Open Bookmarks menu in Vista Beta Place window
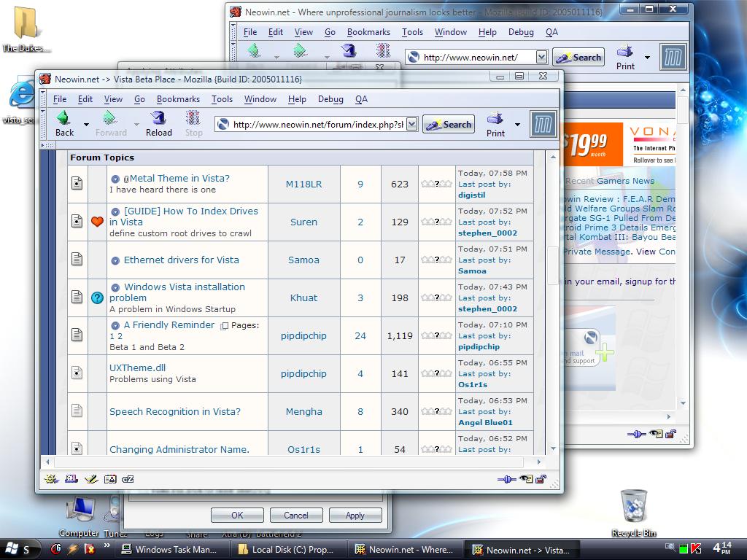 [178, 99]
